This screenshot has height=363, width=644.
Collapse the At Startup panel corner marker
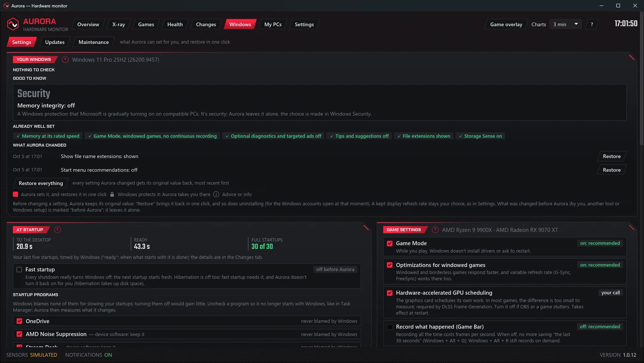point(366,228)
